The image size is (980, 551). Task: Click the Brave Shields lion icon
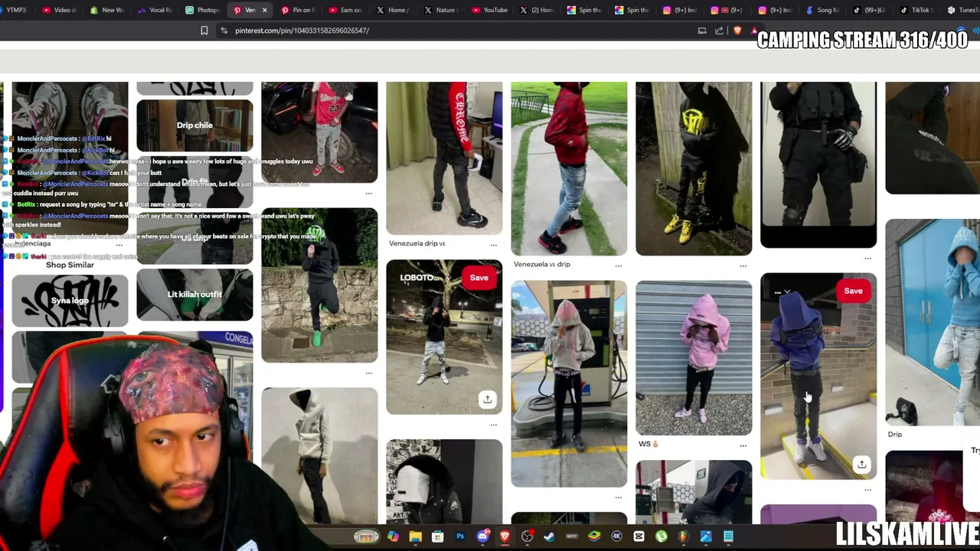737,31
